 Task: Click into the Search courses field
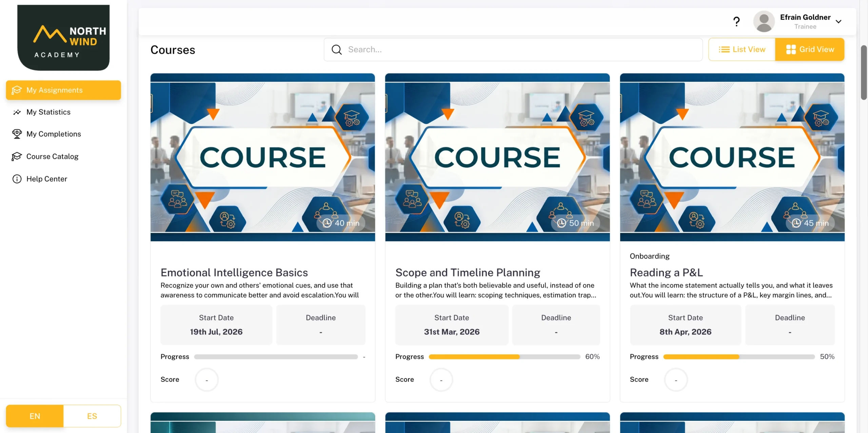coord(513,49)
